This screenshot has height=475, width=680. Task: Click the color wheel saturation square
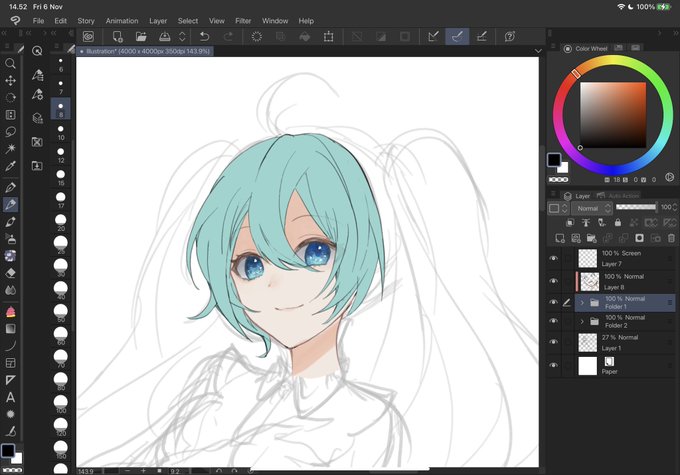pos(613,115)
